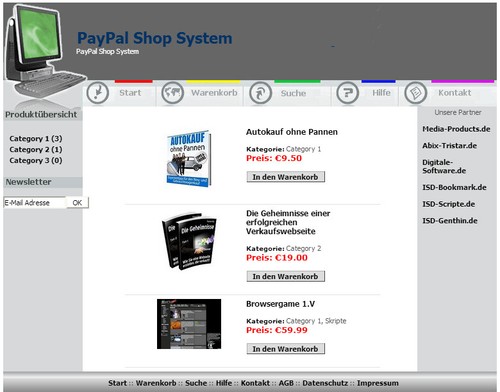
Task: Click the Autokauf ohne Pannen product title
Action: pos(292,132)
